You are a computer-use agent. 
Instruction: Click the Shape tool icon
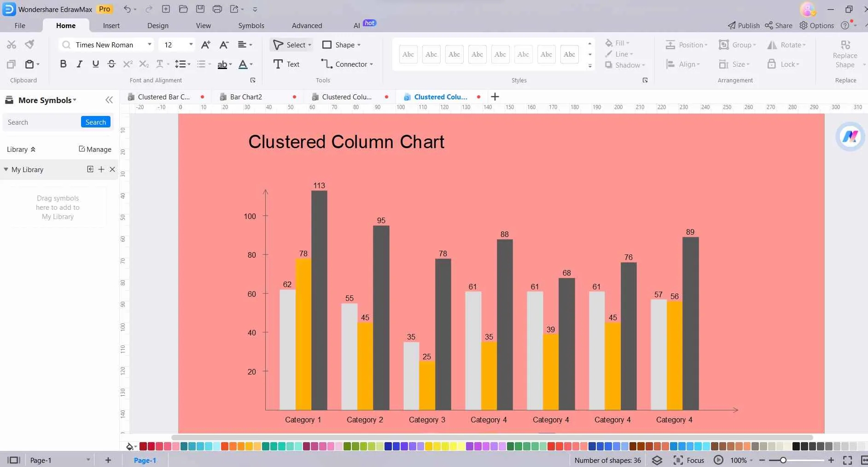(x=327, y=45)
